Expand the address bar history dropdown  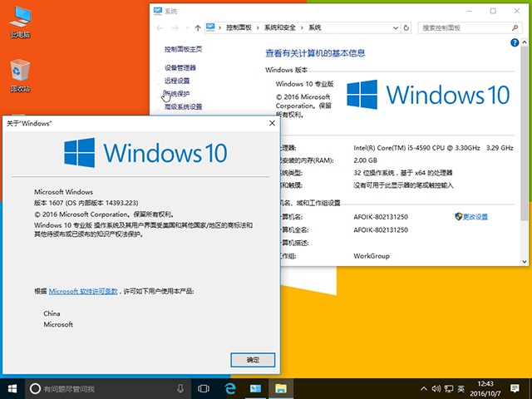click(x=396, y=27)
